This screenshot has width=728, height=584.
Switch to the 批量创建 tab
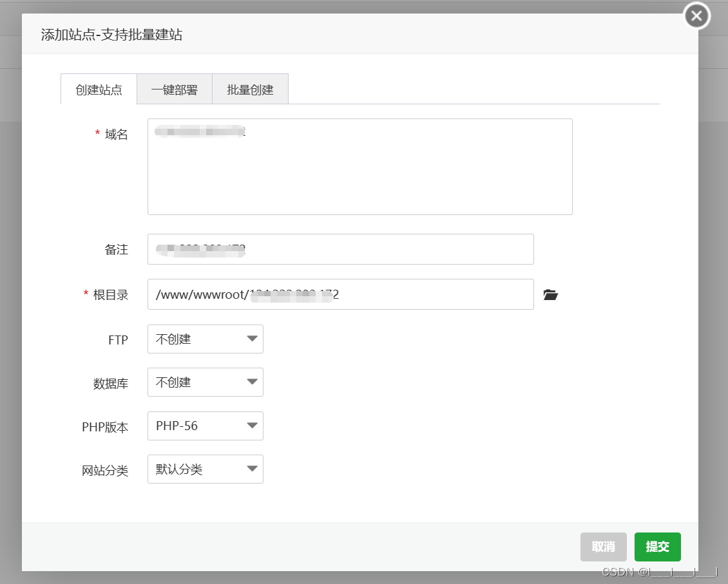click(250, 89)
